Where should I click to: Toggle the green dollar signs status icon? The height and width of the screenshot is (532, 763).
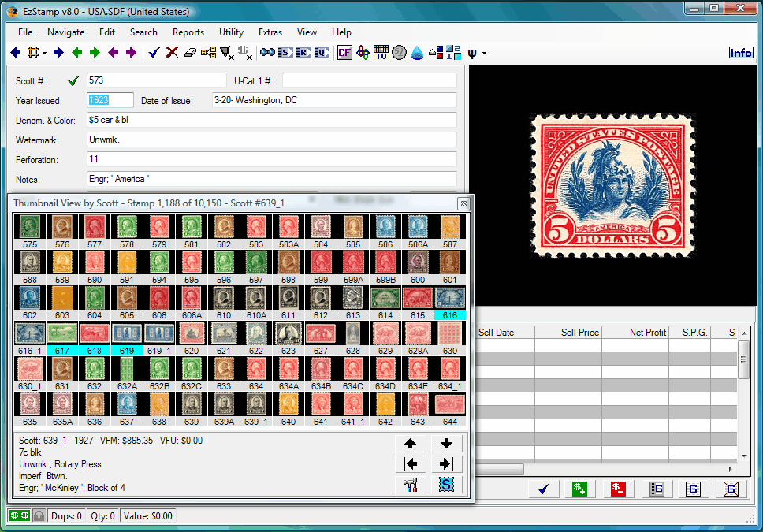[x=19, y=516]
